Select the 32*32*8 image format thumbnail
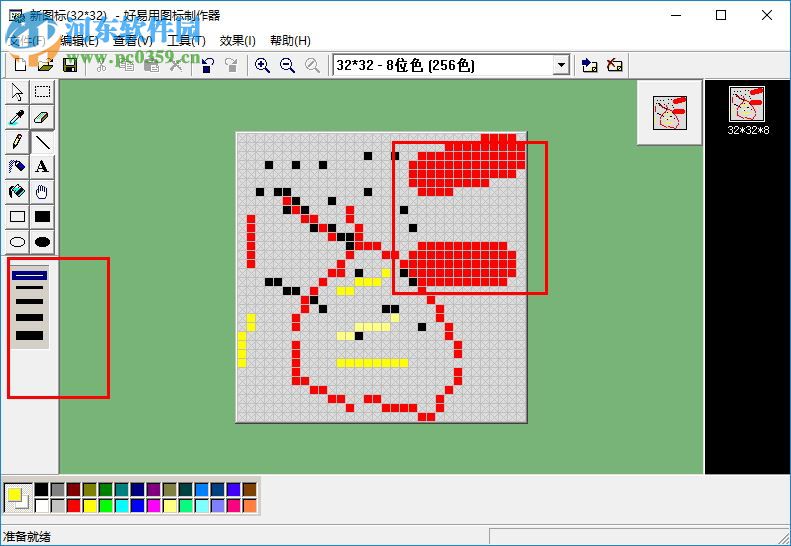Viewport: 791px width, 546px height. point(747,111)
